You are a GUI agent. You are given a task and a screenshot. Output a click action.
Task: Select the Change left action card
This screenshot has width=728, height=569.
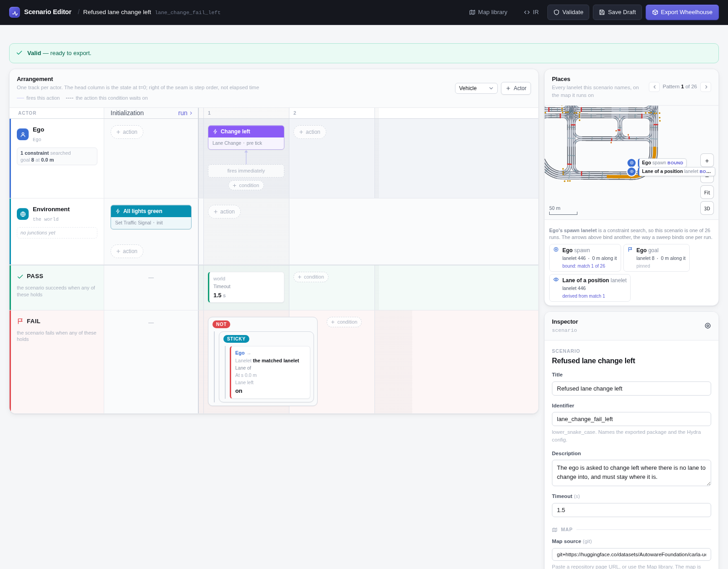pyautogui.click(x=246, y=137)
